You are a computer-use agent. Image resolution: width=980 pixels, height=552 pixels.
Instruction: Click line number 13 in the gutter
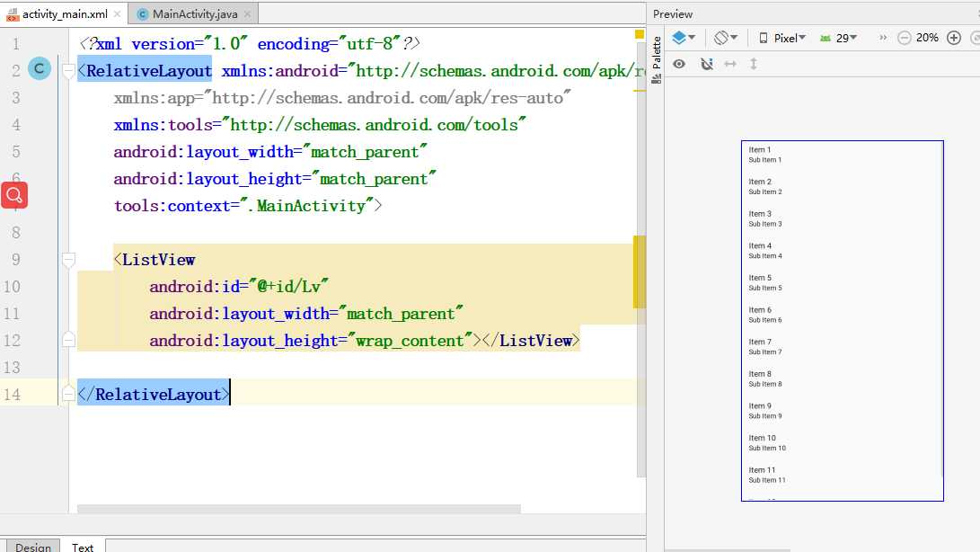[x=12, y=368]
